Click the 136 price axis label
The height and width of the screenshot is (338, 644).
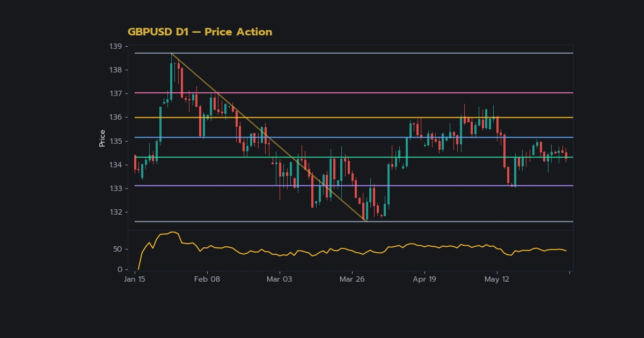point(116,117)
